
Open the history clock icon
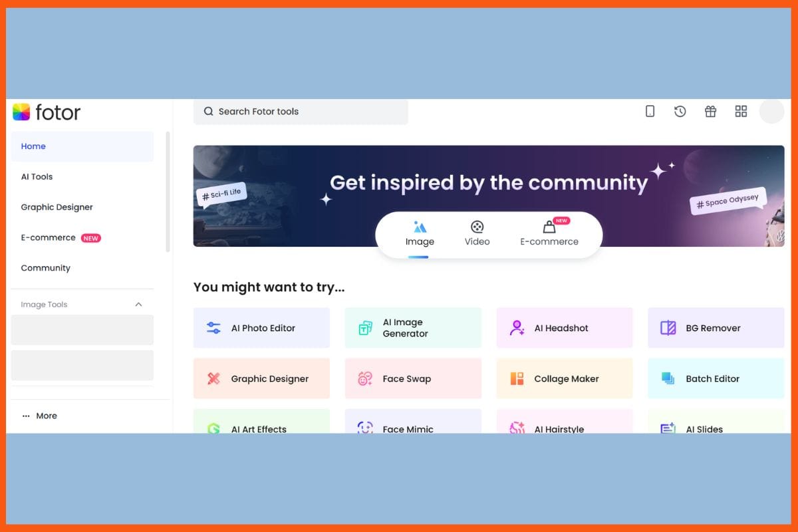coord(680,111)
